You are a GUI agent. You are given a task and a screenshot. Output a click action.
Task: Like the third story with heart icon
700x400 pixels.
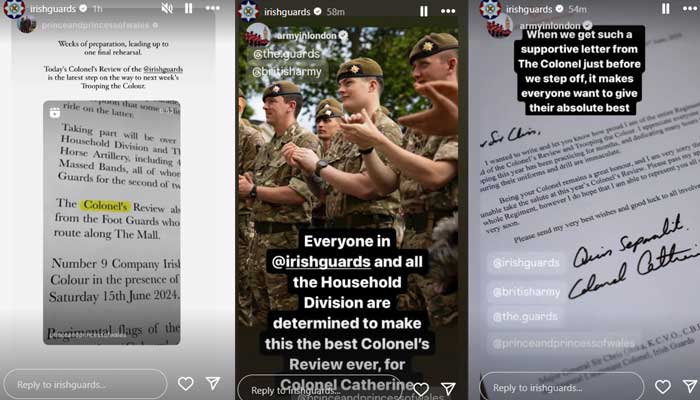point(662,387)
